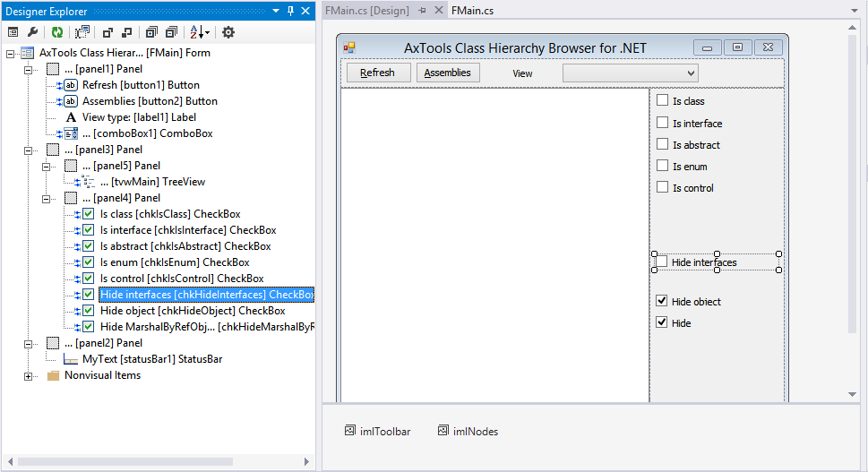Click the form icon beside AxTools Class Hierar... node
Viewport: 868px width, 472px height.
(27, 53)
